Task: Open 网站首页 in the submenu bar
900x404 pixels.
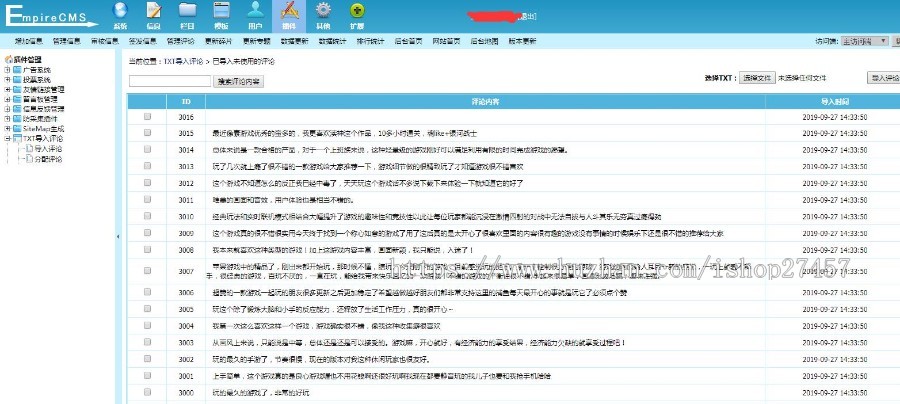Action: pyautogui.click(x=447, y=41)
